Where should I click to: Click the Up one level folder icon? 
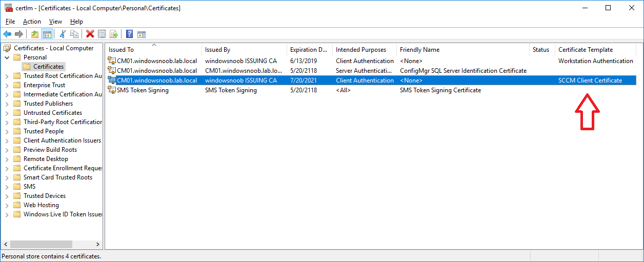[34, 34]
